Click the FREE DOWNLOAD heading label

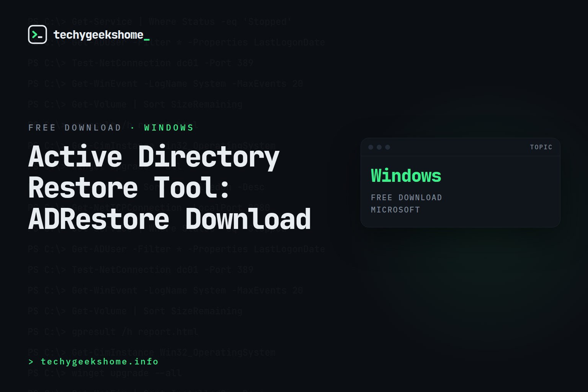[75, 127]
